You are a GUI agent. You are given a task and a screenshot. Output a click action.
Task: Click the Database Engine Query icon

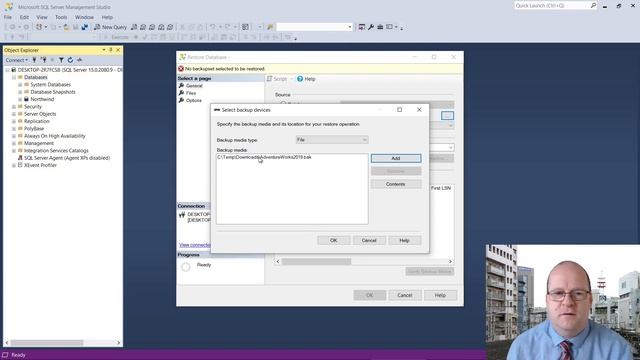tap(134, 27)
